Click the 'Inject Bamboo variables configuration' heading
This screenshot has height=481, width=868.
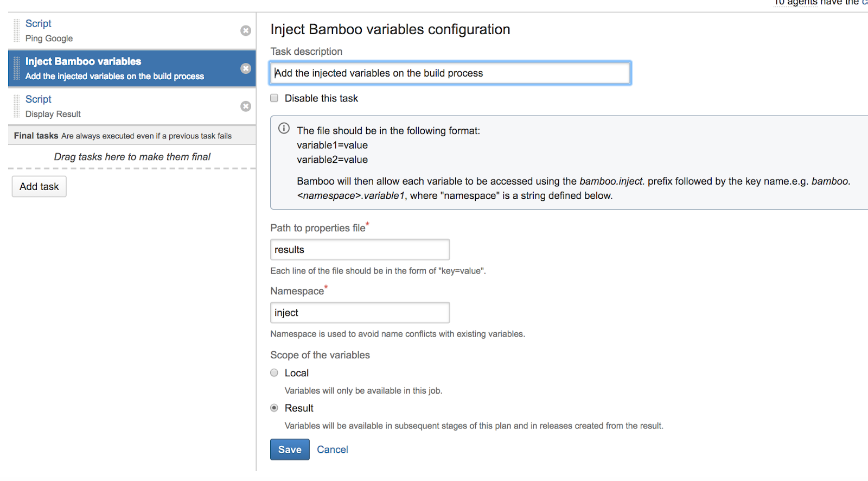click(390, 29)
